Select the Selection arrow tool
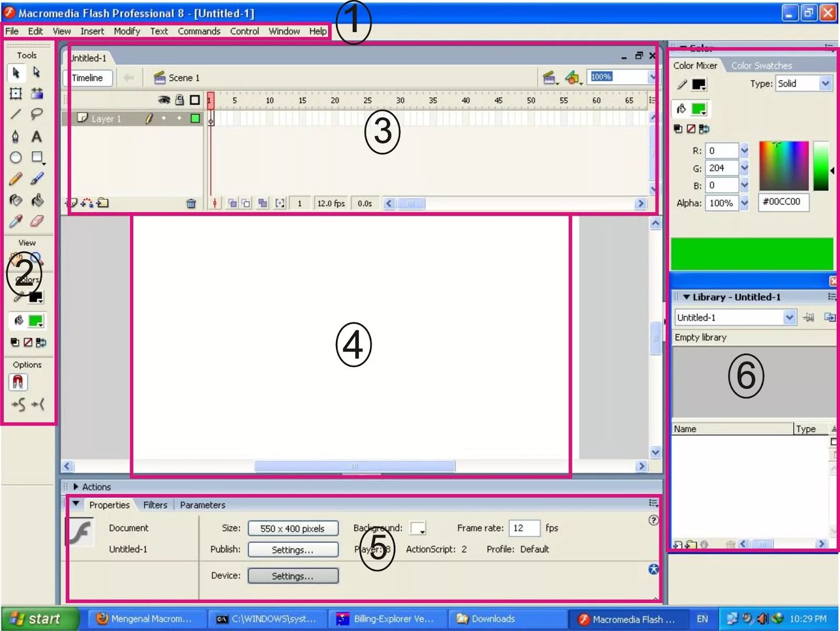This screenshot has height=631, width=840. [x=16, y=72]
